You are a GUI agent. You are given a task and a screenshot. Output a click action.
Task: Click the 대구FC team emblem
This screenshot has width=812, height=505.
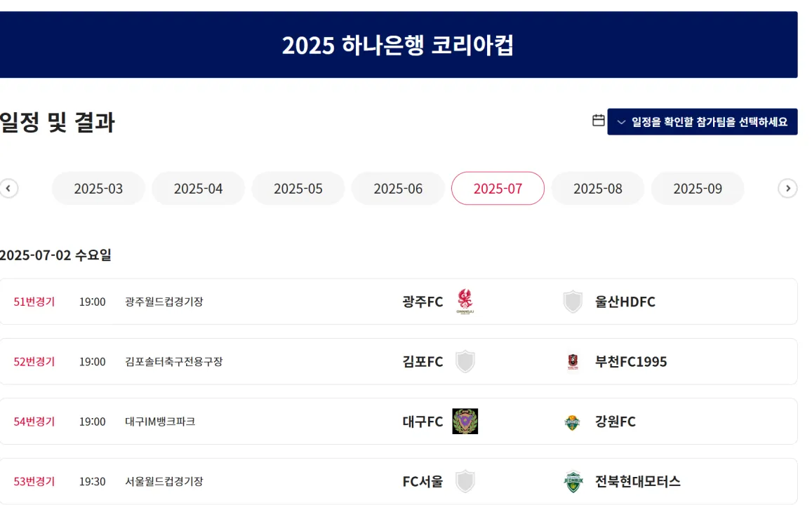(465, 421)
